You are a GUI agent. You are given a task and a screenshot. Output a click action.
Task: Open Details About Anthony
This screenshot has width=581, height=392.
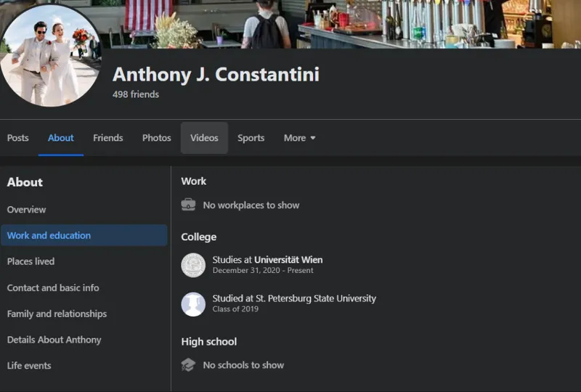(54, 340)
